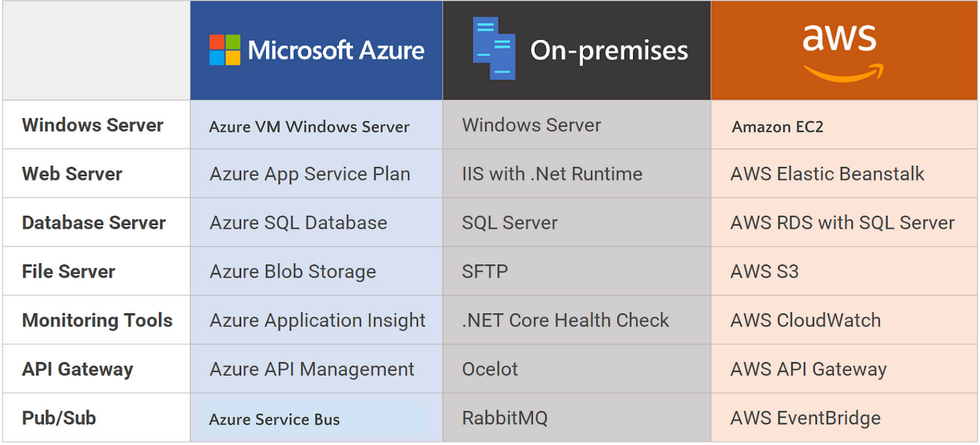Click the Microsoft Azure four-square logo
This screenshot has height=445, width=980.
click(x=225, y=50)
